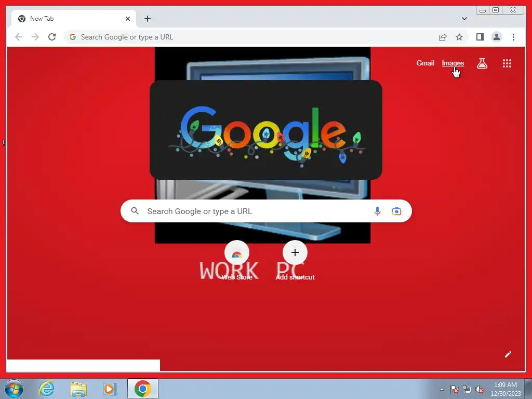532x399 pixels.
Task: Open File Explorer from the taskbar
Action: tap(78, 389)
